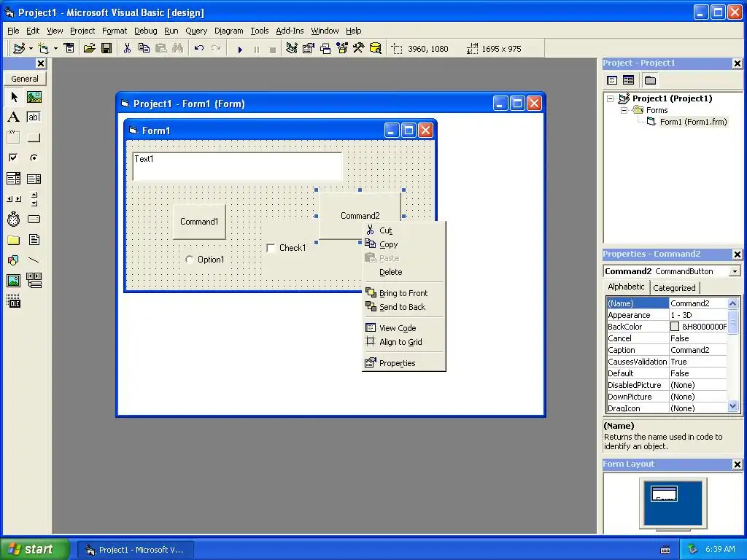Select the Pointer tool in the toolbox
This screenshot has height=560, width=747.
click(14, 97)
